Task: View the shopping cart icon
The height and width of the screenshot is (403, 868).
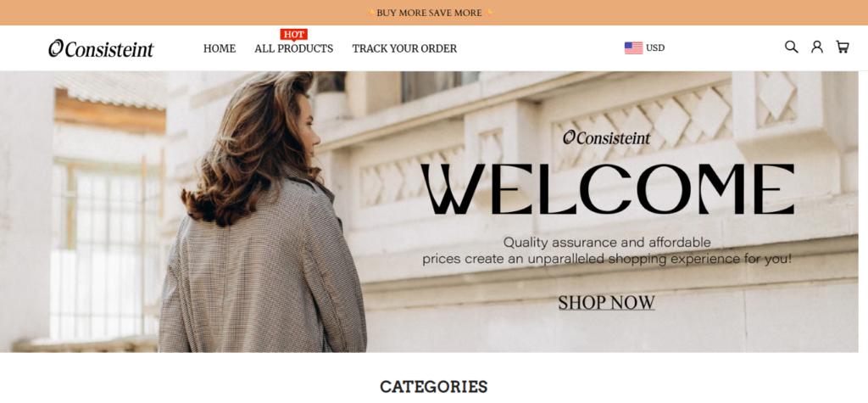Action: pos(842,48)
